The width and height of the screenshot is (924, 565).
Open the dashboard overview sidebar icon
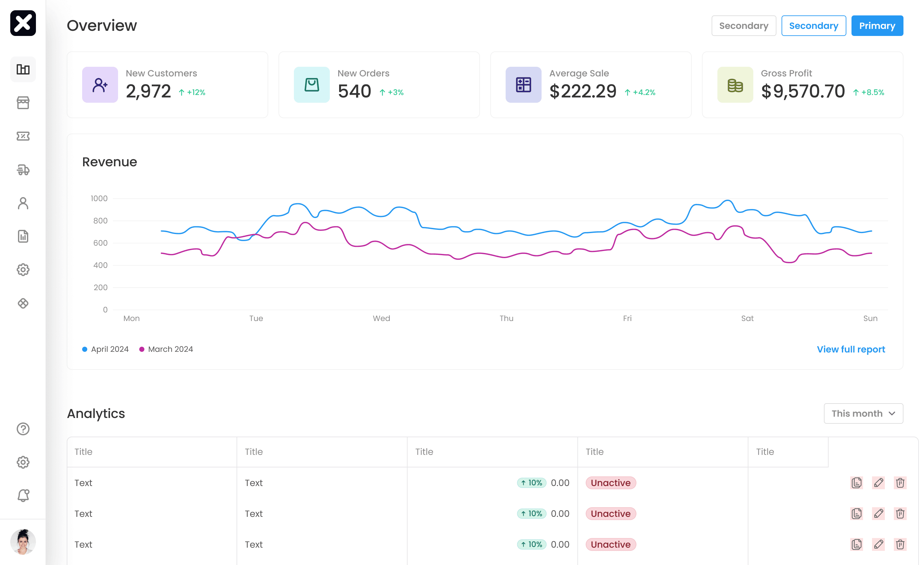tap(23, 69)
